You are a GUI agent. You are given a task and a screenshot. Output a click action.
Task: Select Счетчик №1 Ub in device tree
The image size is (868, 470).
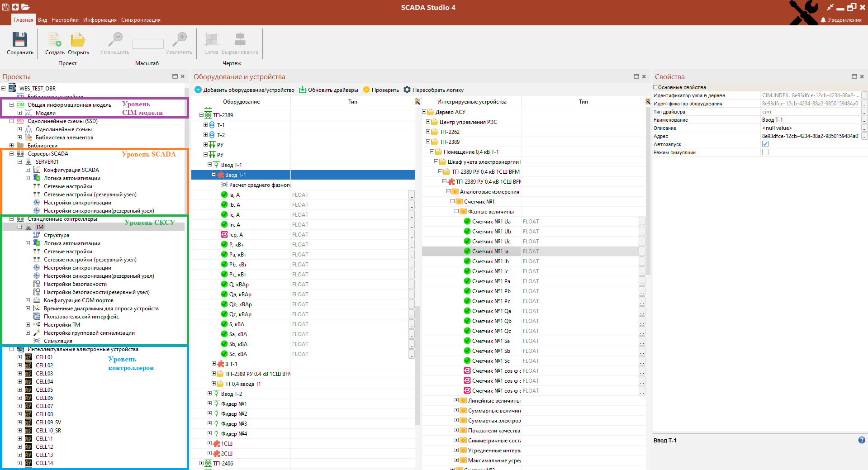[x=491, y=231]
